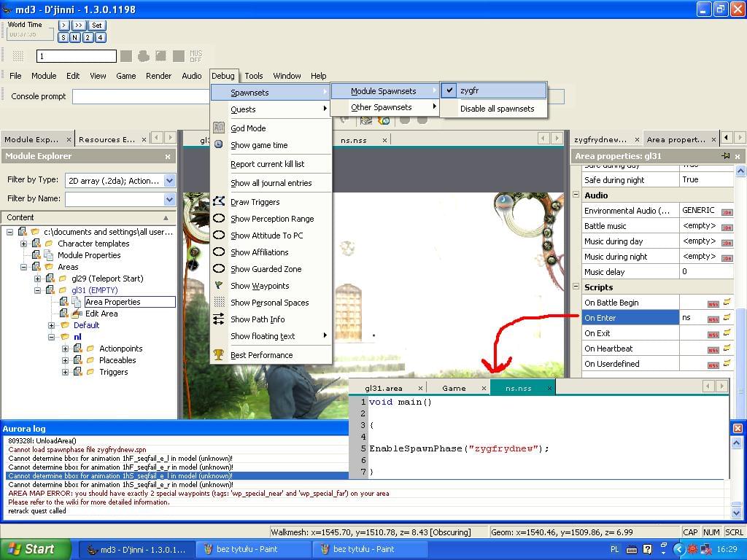
Task: Click the Best Performance trophy icon
Action: (x=219, y=355)
